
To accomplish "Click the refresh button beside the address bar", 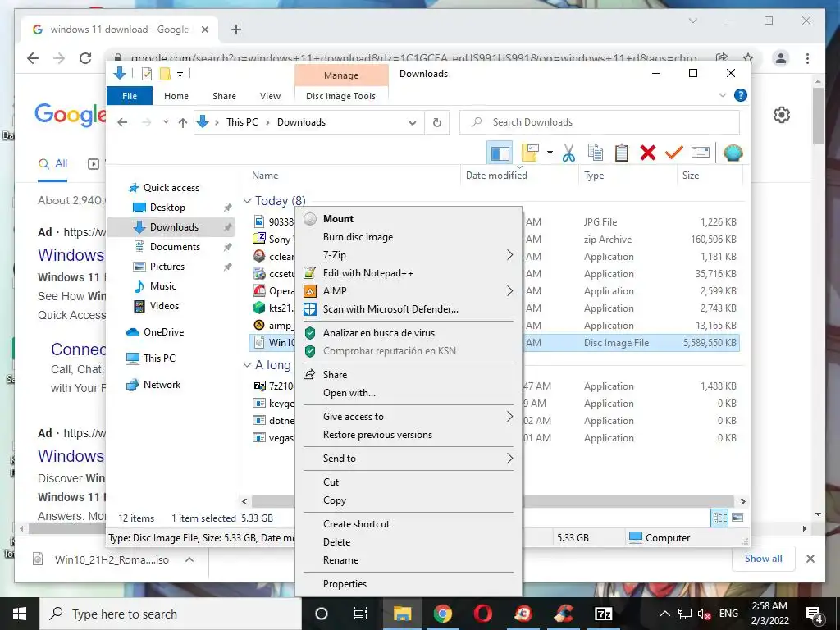I will coord(437,123).
